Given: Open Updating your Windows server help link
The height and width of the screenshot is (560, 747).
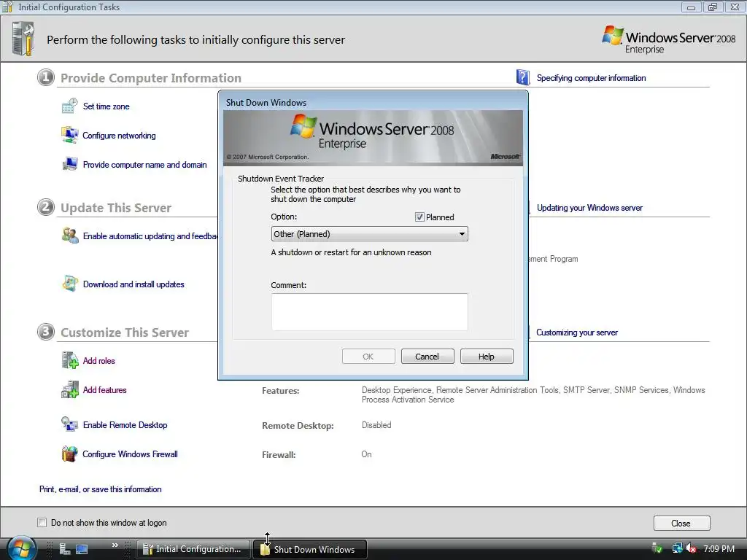Looking at the screenshot, I should coord(589,208).
